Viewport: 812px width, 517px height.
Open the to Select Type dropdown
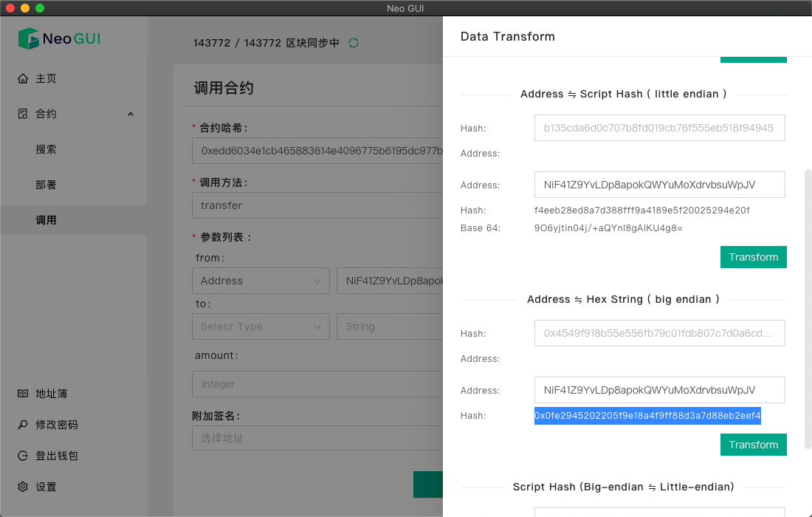point(260,326)
